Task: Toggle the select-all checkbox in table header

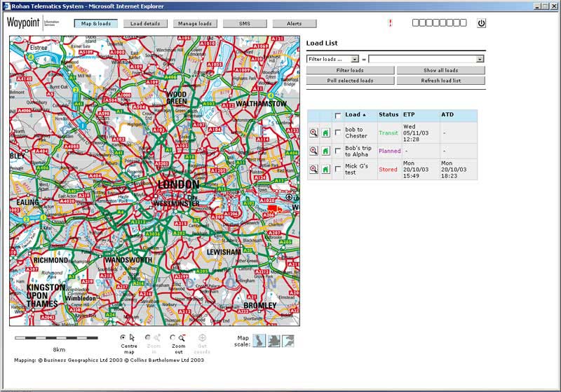Action: coord(338,116)
